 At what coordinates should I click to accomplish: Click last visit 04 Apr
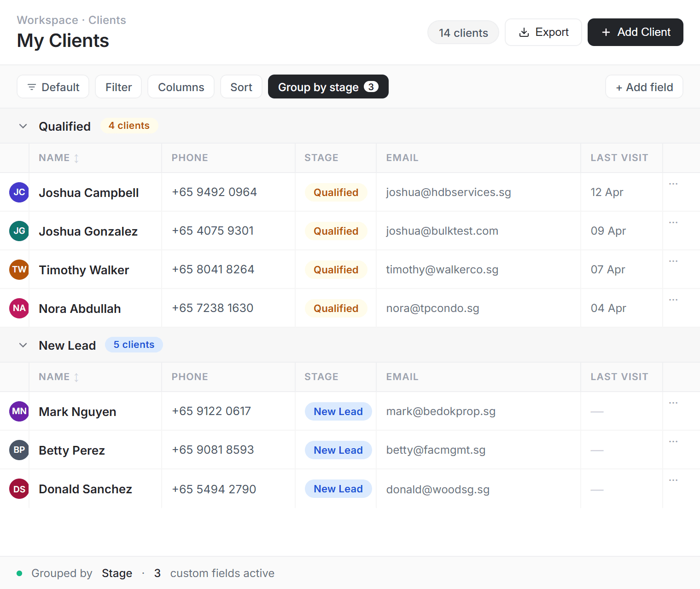click(x=608, y=308)
